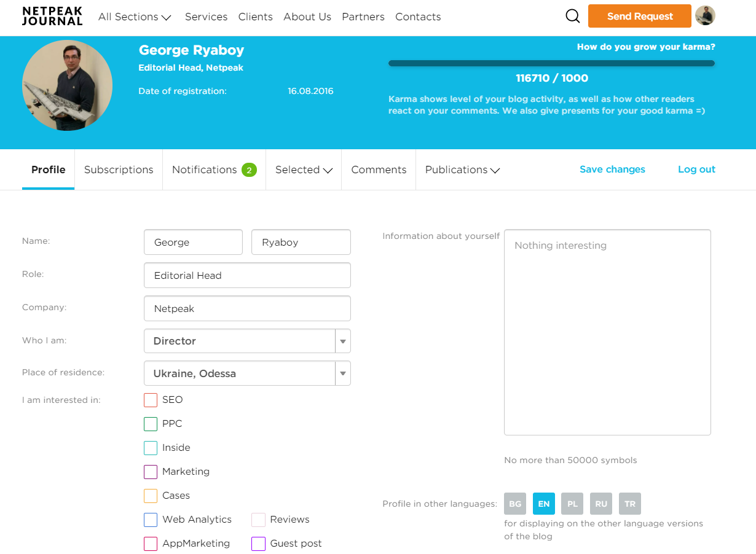Click the last name field Ryaboy
The width and height of the screenshot is (756, 554).
[x=301, y=242]
